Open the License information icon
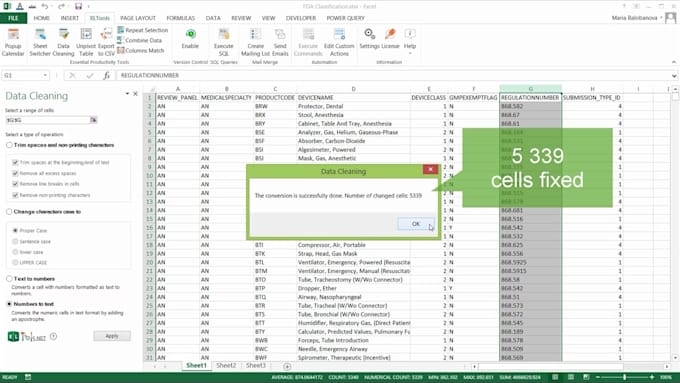The height and width of the screenshot is (383, 680). (x=390, y=39)
